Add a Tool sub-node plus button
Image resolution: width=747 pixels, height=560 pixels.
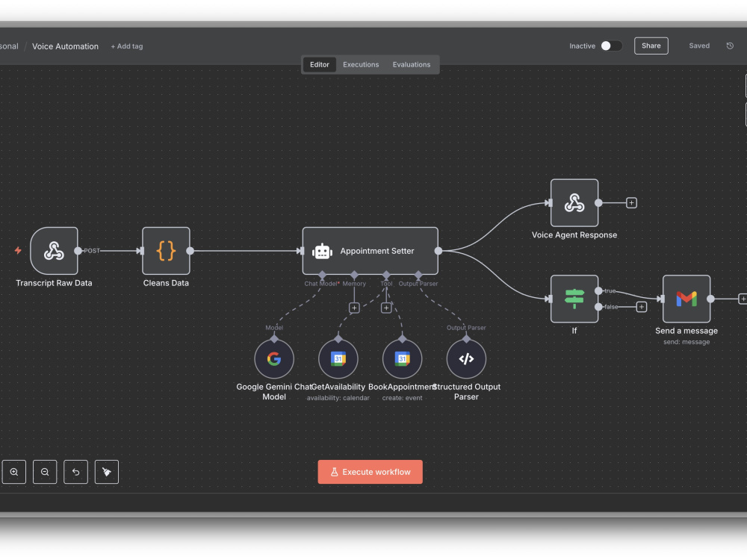(386, 308)
